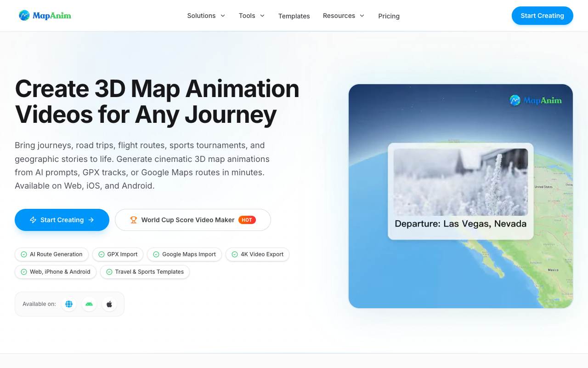Click the lightning bolt icon on Start Creating
The width and height of the screenshot is (588, 368).
tap(33, 220)
